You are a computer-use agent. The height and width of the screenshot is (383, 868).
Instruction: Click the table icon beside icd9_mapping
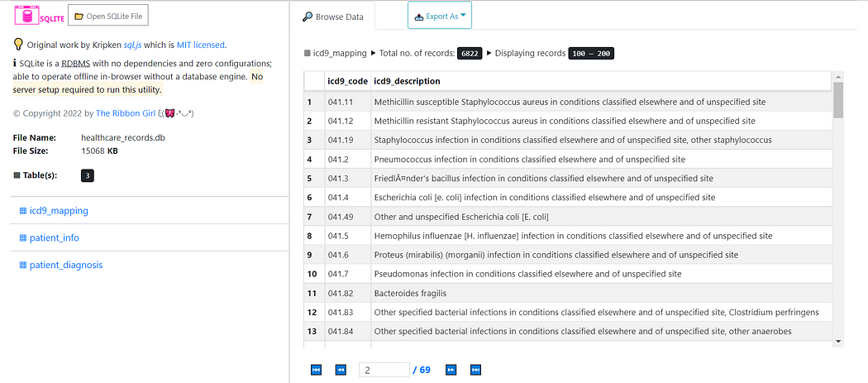[x=22, y=210]
